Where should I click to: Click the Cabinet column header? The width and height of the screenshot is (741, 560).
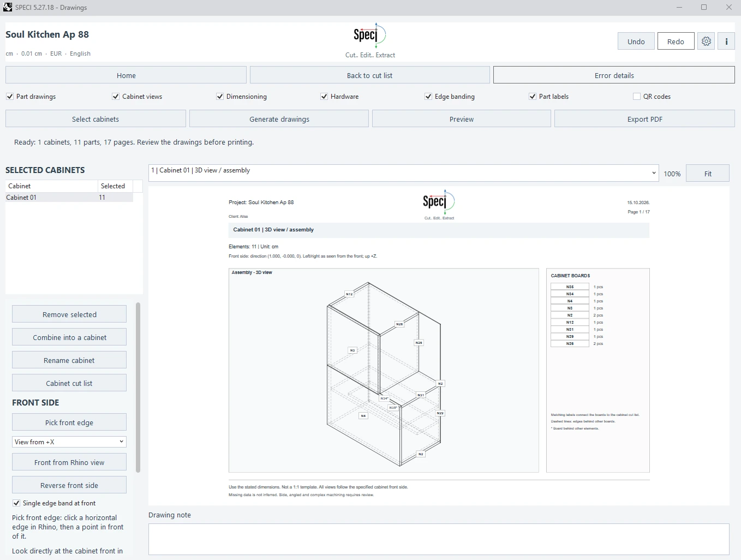[52, 186]
